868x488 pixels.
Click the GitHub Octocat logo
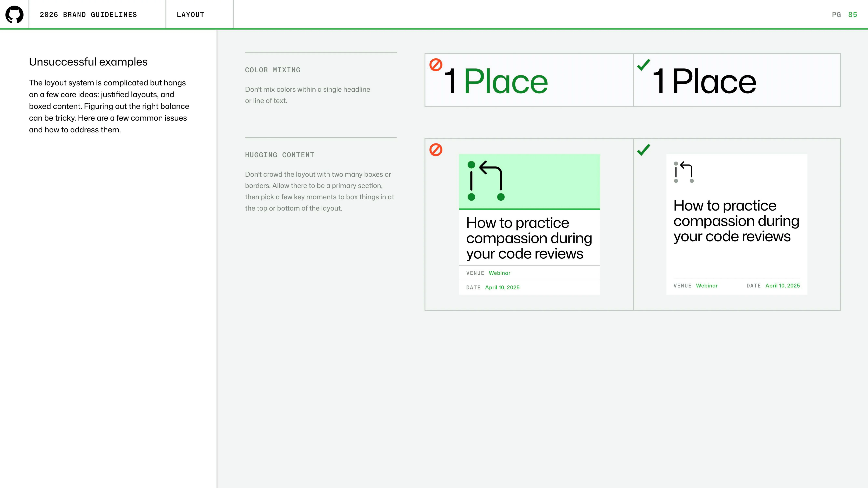[14, 14]
